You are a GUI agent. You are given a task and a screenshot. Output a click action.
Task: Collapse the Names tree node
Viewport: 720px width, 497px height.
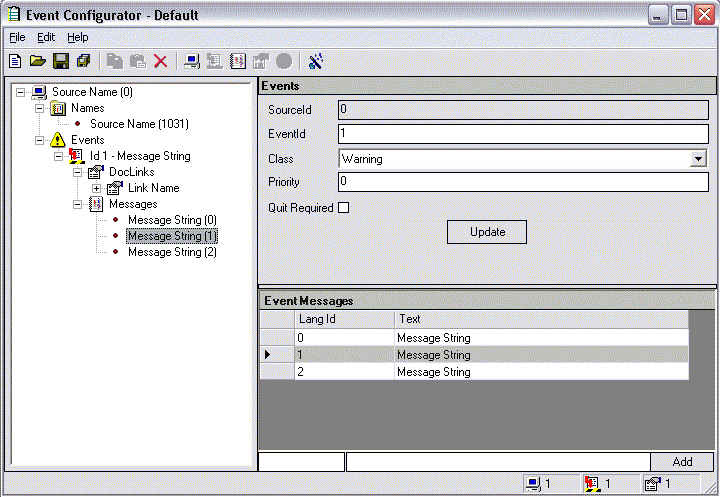click(x=39, y=108)
